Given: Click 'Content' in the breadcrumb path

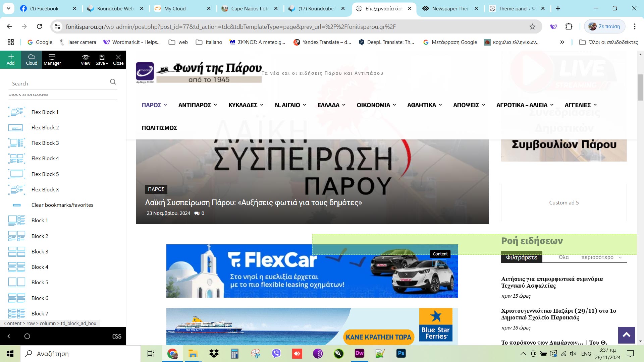Looking at the screenshot, I should point(13,323).
